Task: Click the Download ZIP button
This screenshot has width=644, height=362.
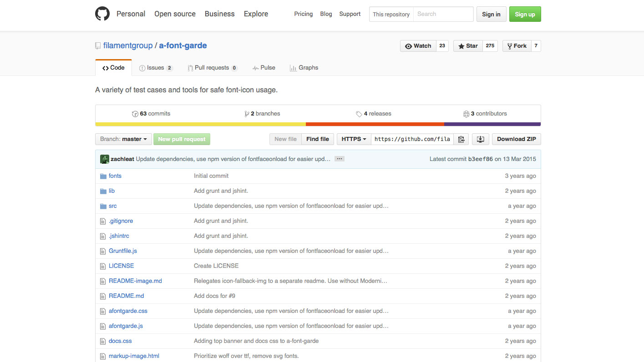Action: tap(516, 139)
